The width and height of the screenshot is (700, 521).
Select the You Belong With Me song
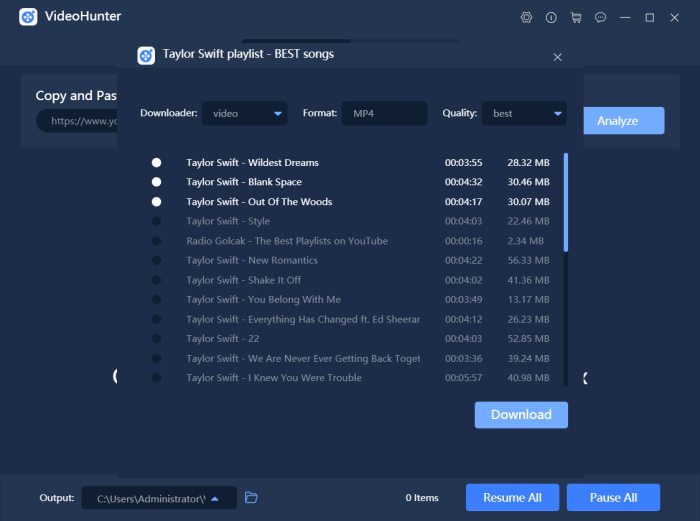click(x=156, y=300)
